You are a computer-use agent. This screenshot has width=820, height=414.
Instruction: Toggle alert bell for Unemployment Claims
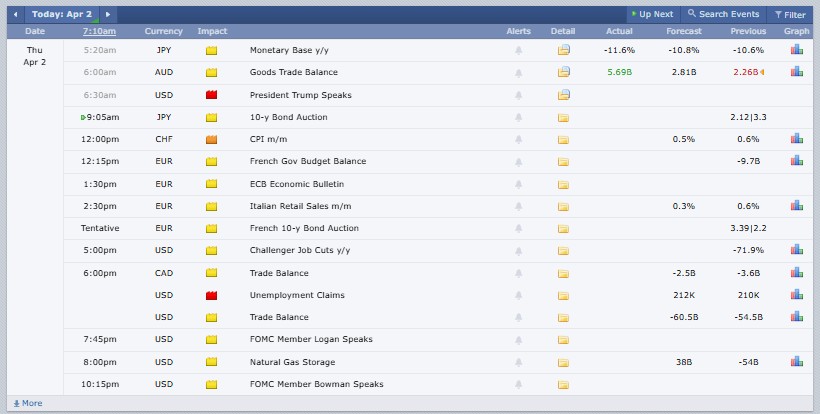point(518,295)
